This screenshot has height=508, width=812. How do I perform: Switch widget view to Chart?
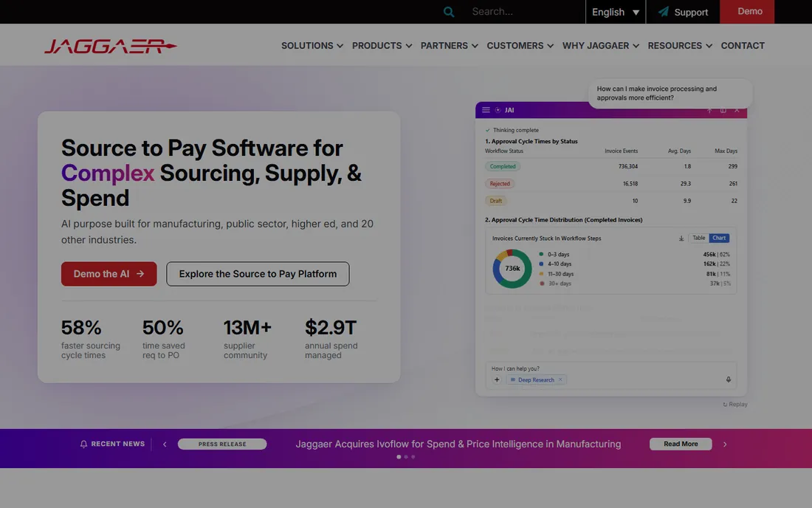tap(719, 238)
